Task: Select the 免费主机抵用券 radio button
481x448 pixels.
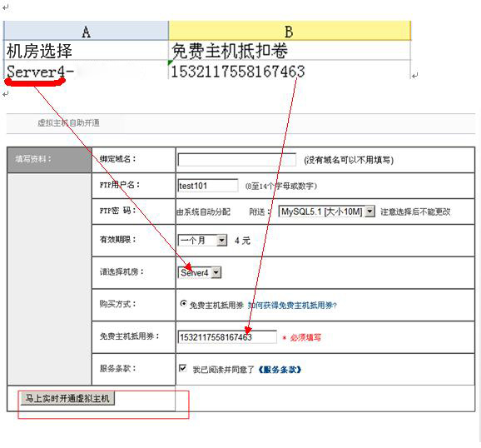Action: coord(183,303)
